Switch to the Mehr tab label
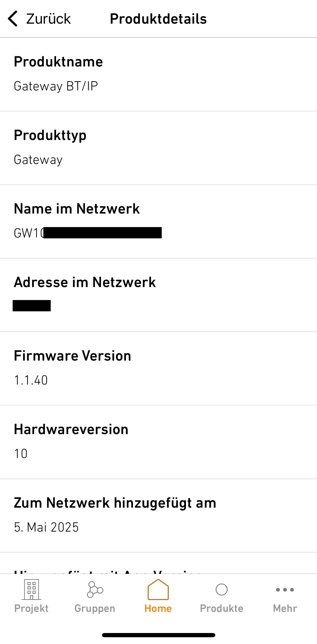The image size is (317, 644). pos(285,609)
